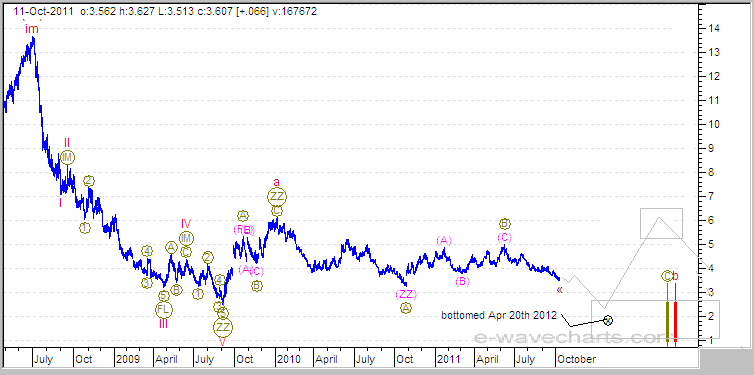This screenshot has height=375, width=754.
Task: Click the red 'IV' wave label
Action: (186, 224)
